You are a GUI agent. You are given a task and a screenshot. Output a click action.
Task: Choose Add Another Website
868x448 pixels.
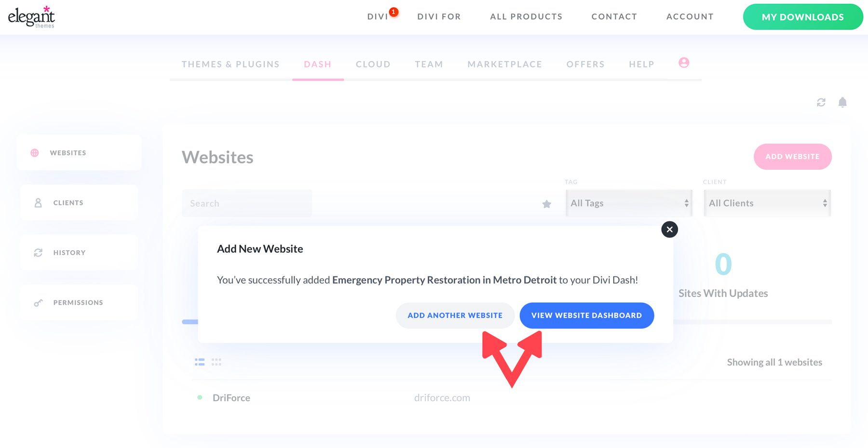pos(455,315)
